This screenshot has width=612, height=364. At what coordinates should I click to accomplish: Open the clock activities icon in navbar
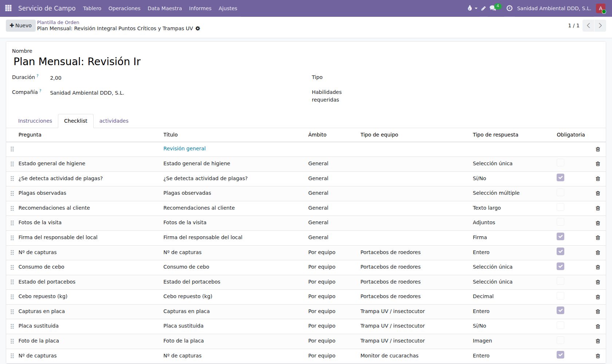click(x=509, y=8)
